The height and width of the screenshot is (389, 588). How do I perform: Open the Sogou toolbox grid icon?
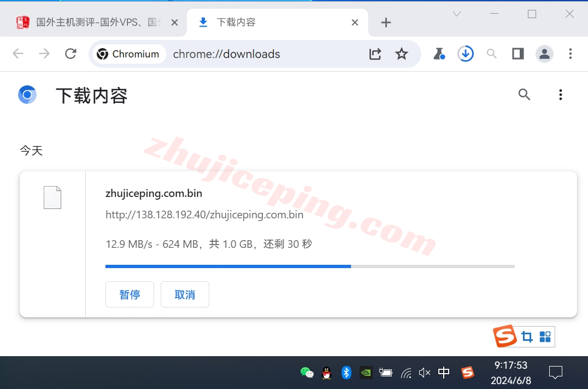pyautogui.click(x=545, y=337)
